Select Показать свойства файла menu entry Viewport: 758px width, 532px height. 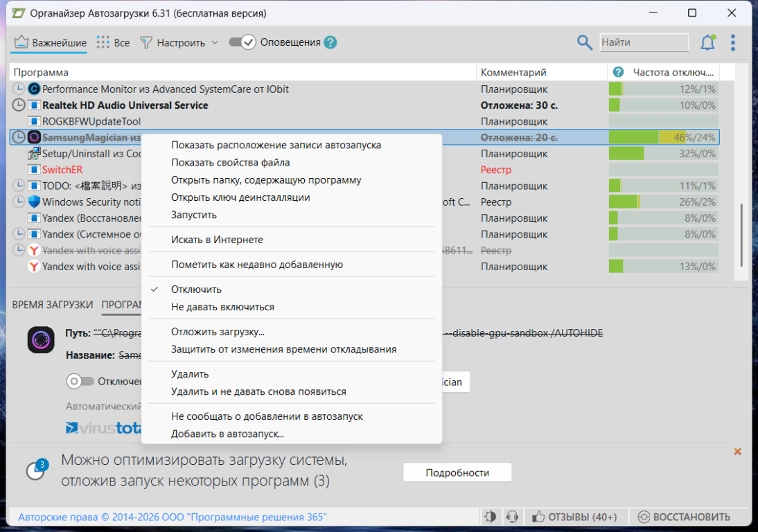coord(230,162)
